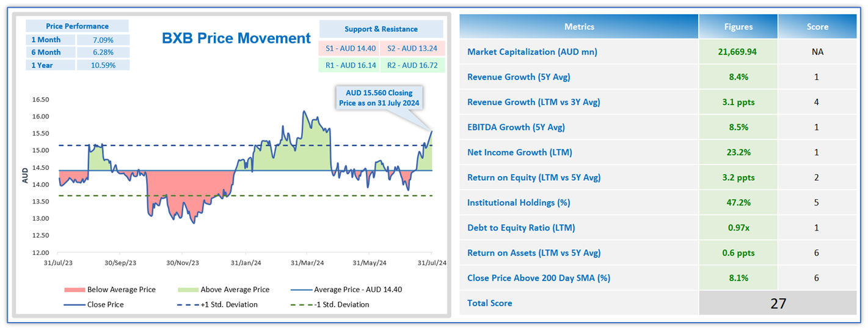The width and height of the screenshot is (868, 330).
Task: Click the NA score for Market Capitalization
Action: tap(817, 52)
